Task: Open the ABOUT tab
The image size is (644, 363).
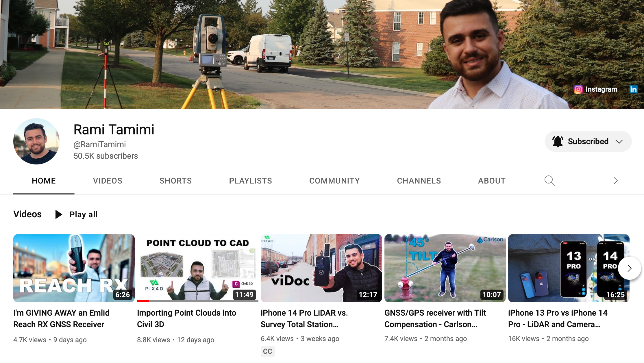Action: click(x=492, y=181)
